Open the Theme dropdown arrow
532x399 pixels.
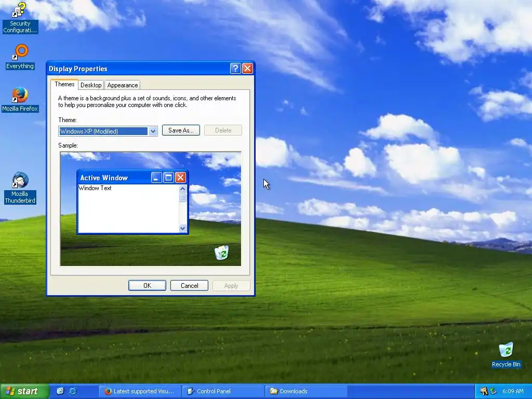tap(153, 131)
